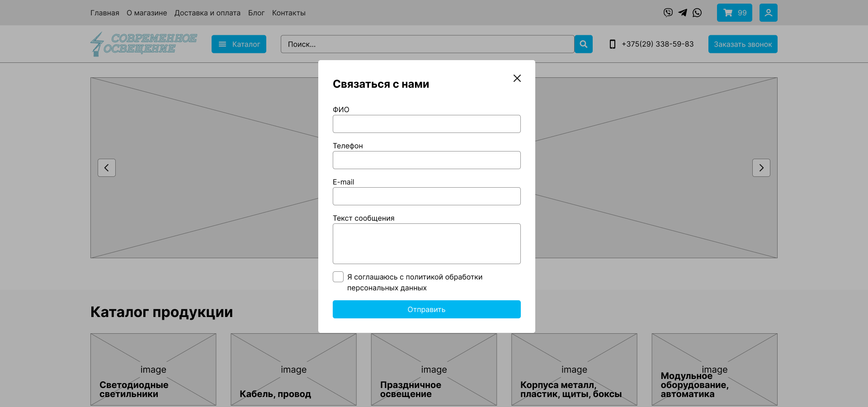Go to next banner slide
This screenshot has height=407, width=868.
761,168
